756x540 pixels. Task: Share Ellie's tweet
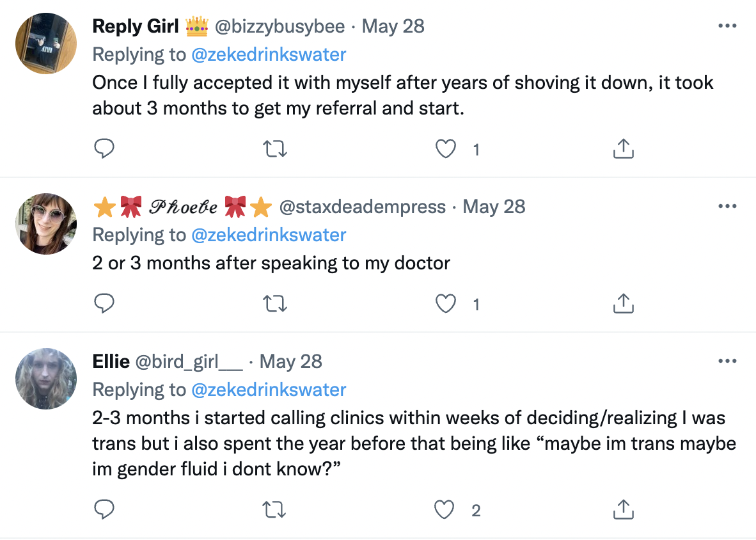click(623, 510)
